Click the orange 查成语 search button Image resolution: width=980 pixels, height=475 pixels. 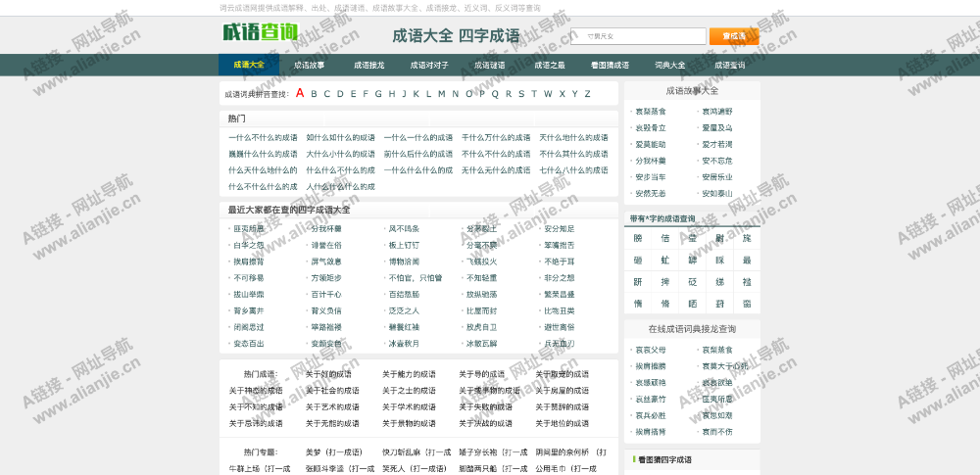pyautogui.click(x=734, y=36)
